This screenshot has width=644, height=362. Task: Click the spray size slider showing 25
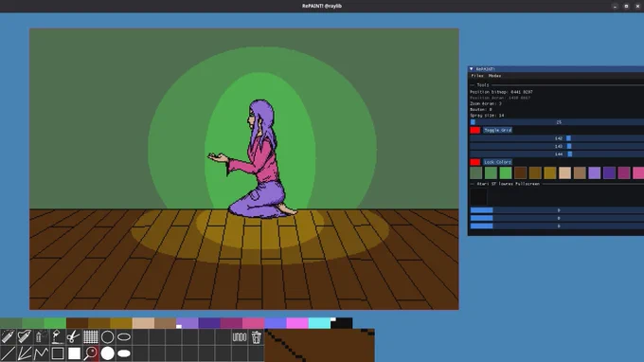point(557,122)
